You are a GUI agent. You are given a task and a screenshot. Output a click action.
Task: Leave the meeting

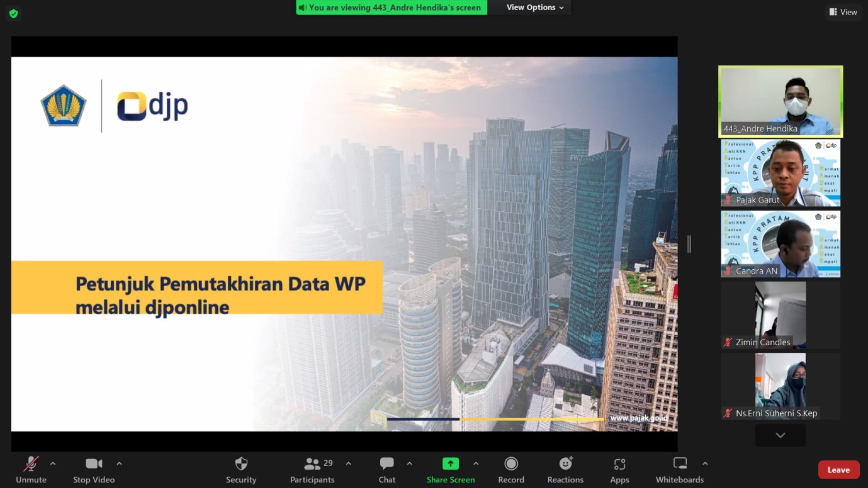point(838,470)
